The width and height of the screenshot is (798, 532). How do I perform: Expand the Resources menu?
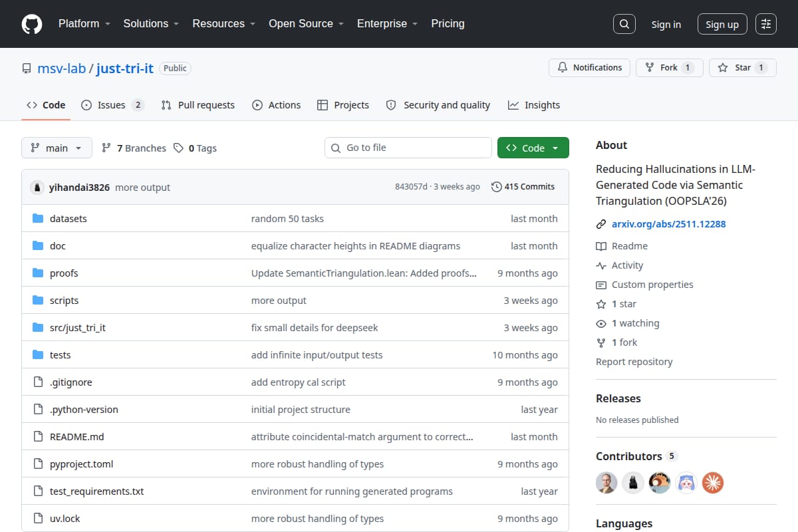(224, 24)
